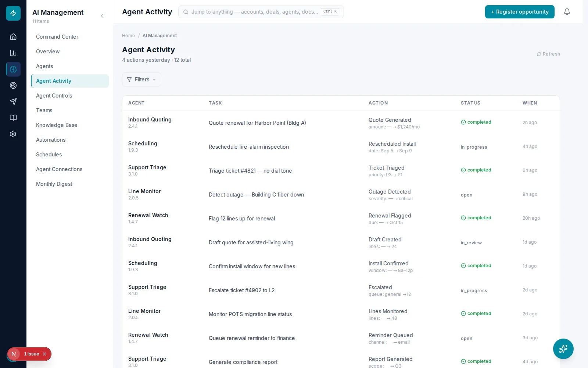The image size is (588, 368).
Task: Select 'Reschedule fire-alarm inspection' task
Action: (x=249, y=147)
